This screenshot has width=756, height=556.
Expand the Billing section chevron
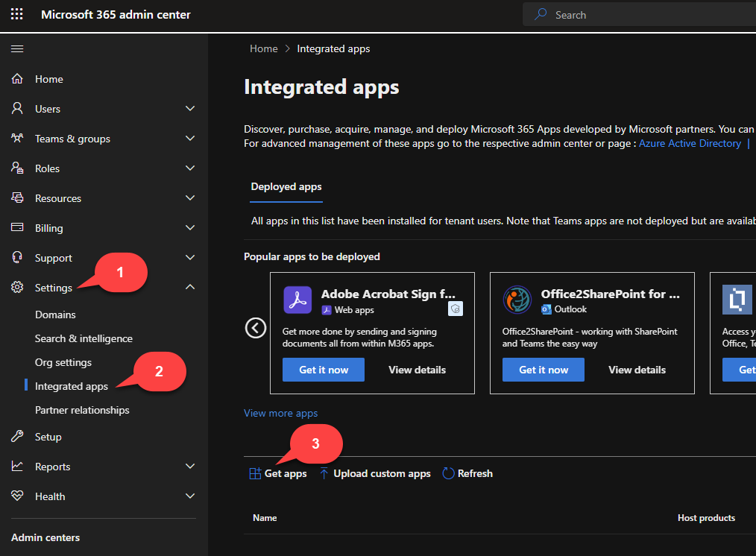point(190,228)
